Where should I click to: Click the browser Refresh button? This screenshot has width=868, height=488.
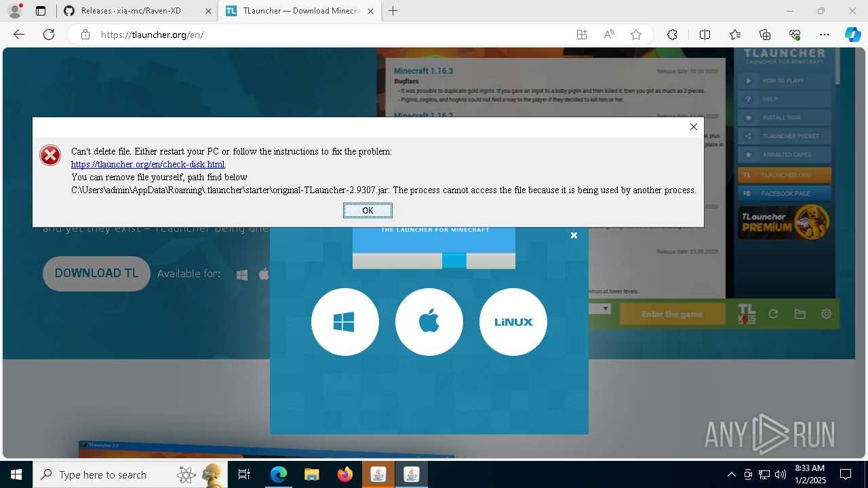[x=49, y=35]
